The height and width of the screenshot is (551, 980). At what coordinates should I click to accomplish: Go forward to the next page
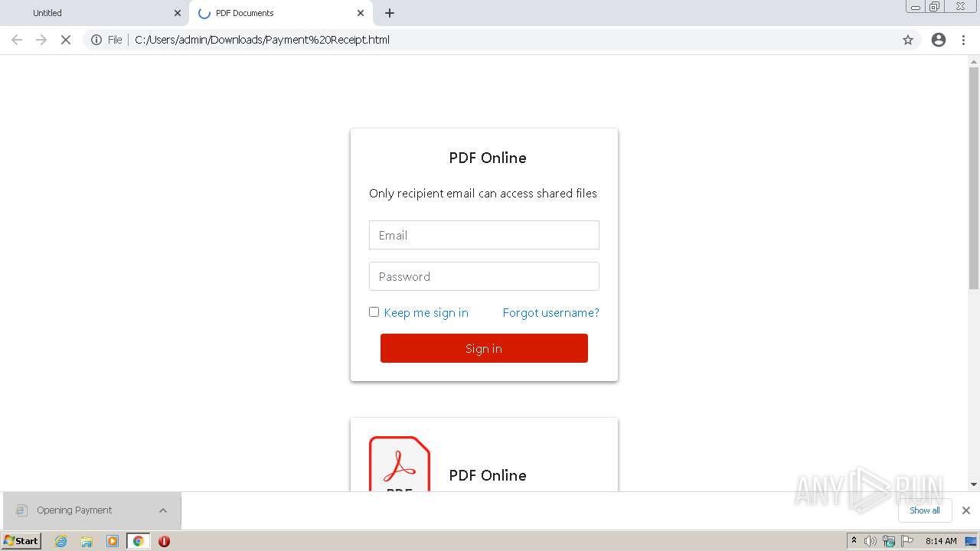pyautogui.click(x=41, y=40)
